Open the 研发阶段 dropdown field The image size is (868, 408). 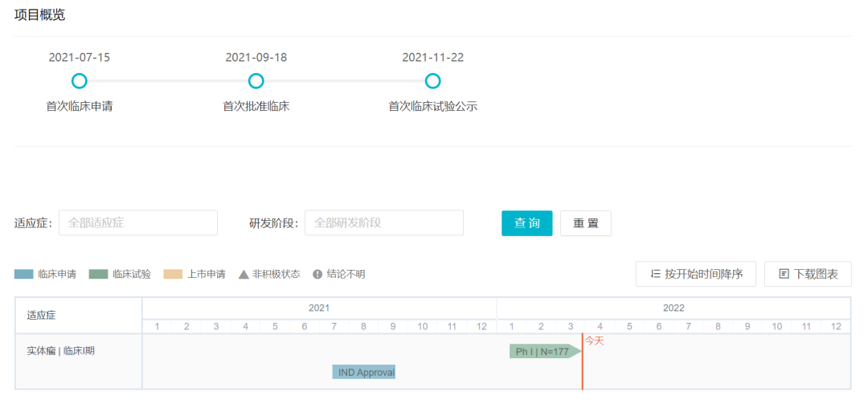click(383, 222)
